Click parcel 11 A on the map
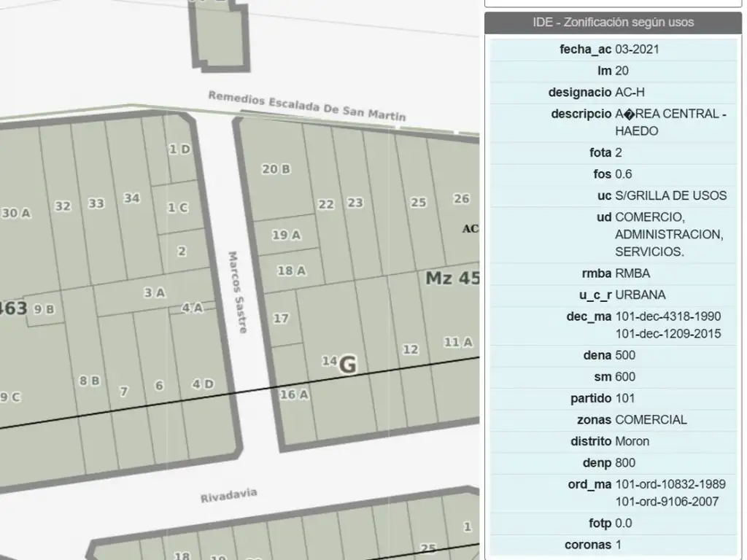 [458, 342]
